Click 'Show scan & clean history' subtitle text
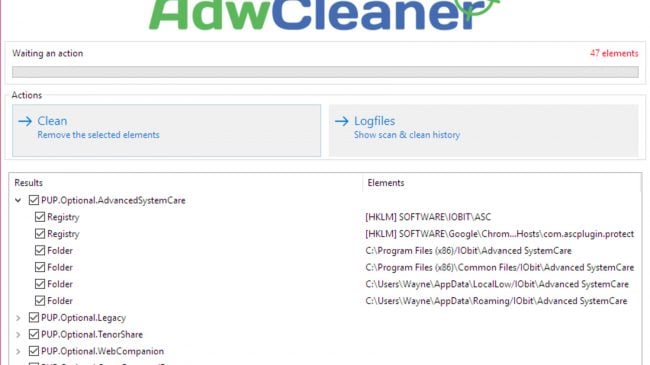This screenshot has height=365, width=650. point(407,135)
